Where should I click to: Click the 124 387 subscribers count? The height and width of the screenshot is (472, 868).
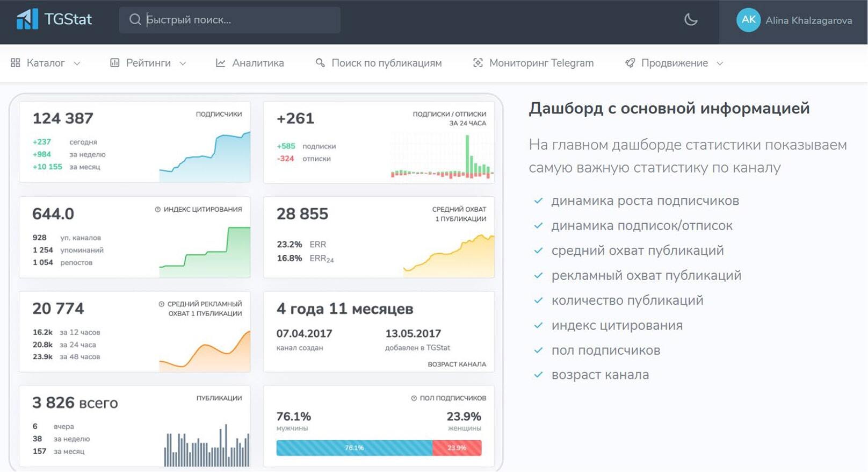coord(63,118)
